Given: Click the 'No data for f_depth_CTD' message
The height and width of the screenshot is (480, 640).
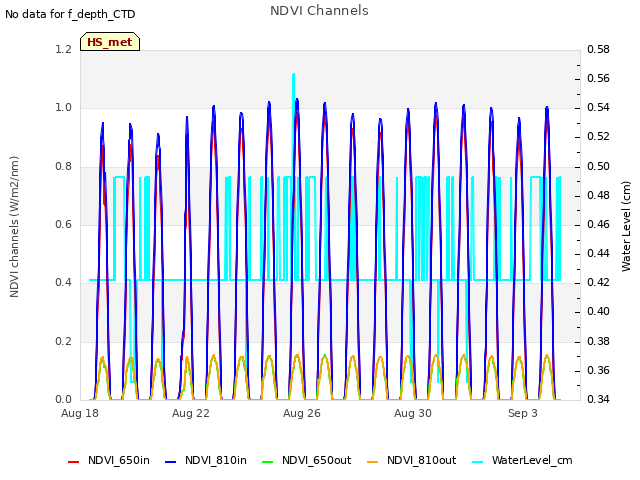Looking at the screenshot, I should pos(70,14).
